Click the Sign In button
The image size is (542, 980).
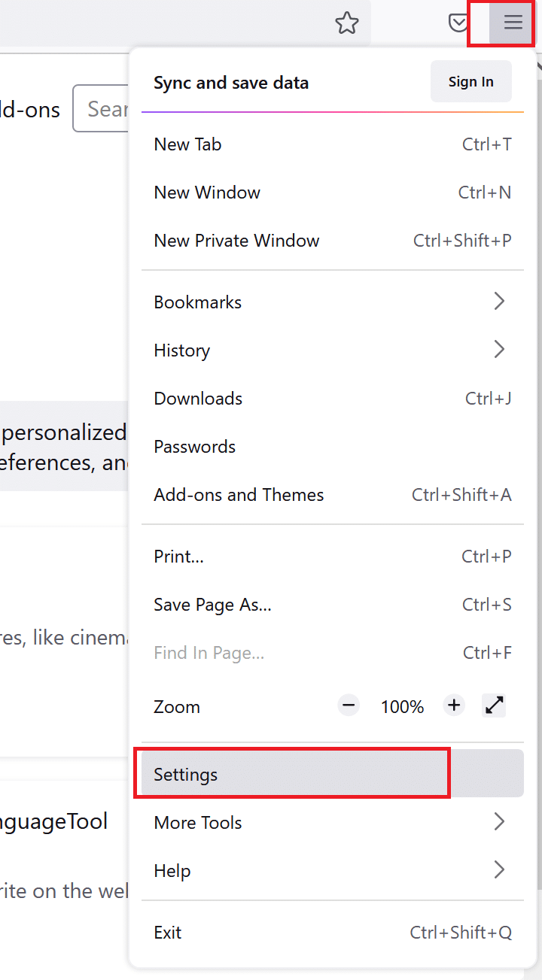(470, 81)
